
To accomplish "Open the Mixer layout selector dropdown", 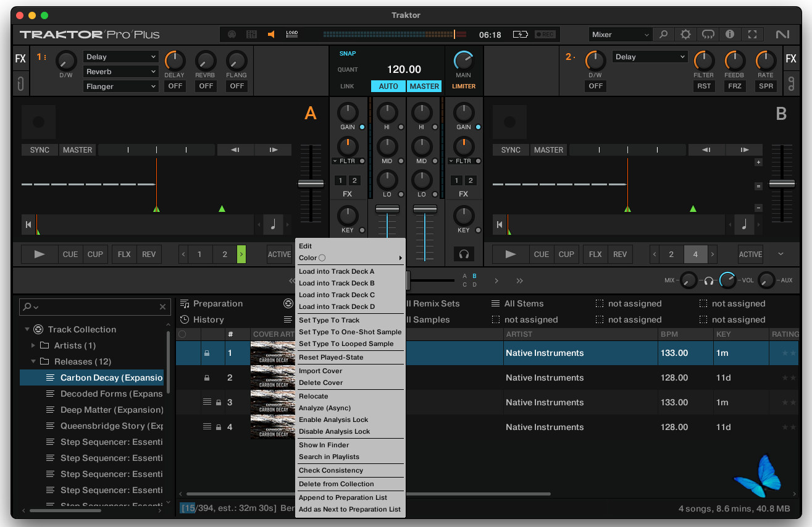I will 621,35.
